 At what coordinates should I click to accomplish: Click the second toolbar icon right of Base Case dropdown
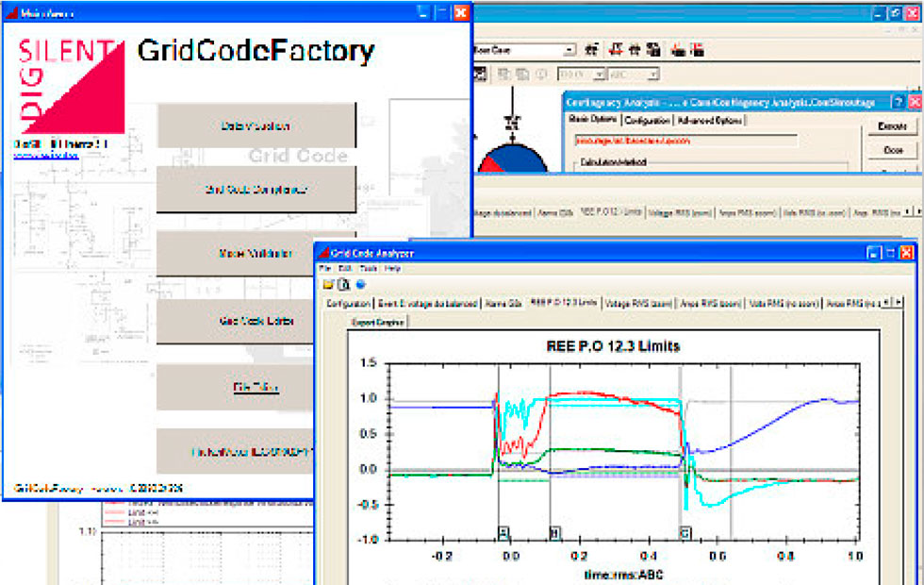tap(616, 50)
